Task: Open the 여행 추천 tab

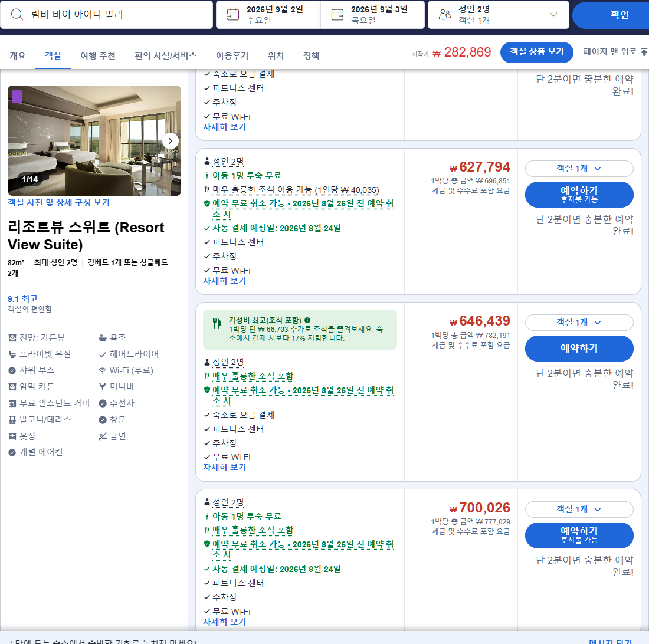Action: [98, 55]
